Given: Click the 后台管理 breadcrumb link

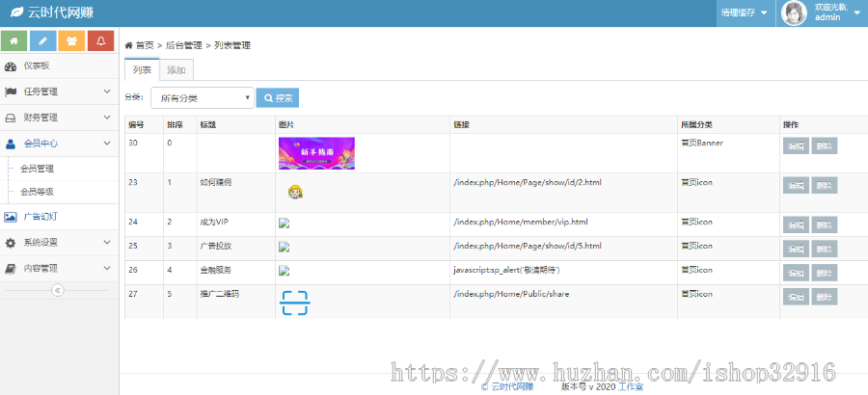Looking at the screenshot, I should (x=183, y=45).
